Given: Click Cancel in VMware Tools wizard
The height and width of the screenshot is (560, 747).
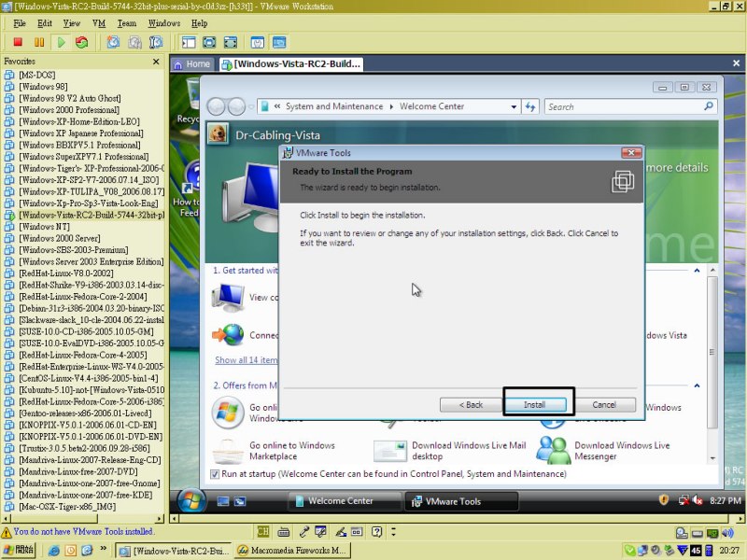Looking at the screenshot, I should pos(604,405).
